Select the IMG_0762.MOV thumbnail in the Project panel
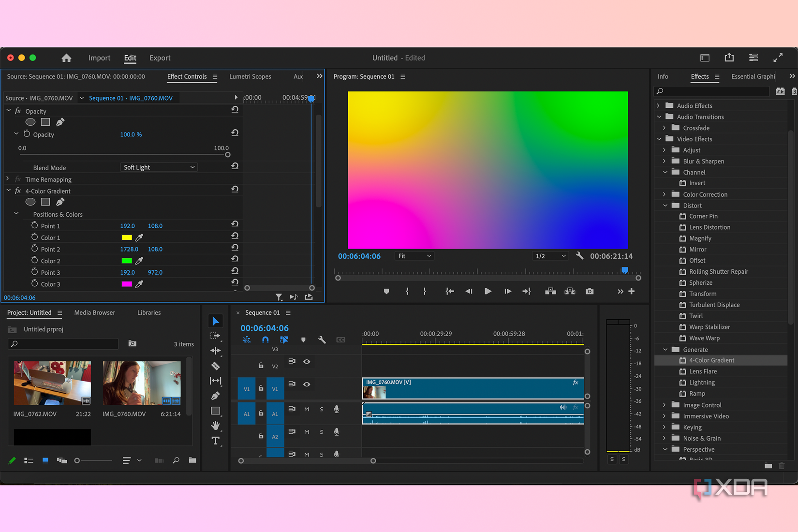The width and height of the screenshot is (798, 532). pyautogui.click(x=52, y=383)
